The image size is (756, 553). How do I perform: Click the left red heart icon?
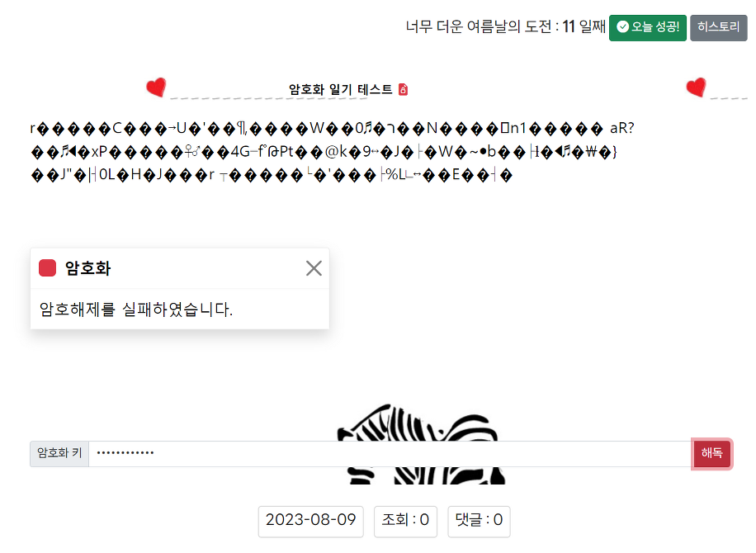155,87
